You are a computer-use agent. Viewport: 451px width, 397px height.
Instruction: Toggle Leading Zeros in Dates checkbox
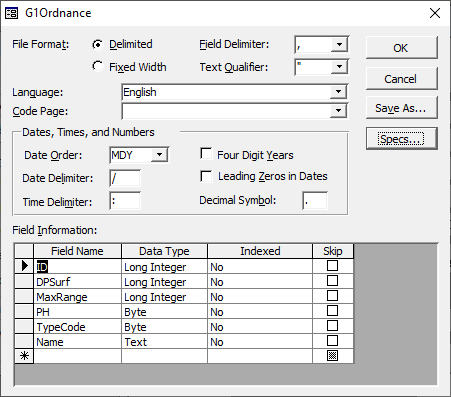click(206, 176)
